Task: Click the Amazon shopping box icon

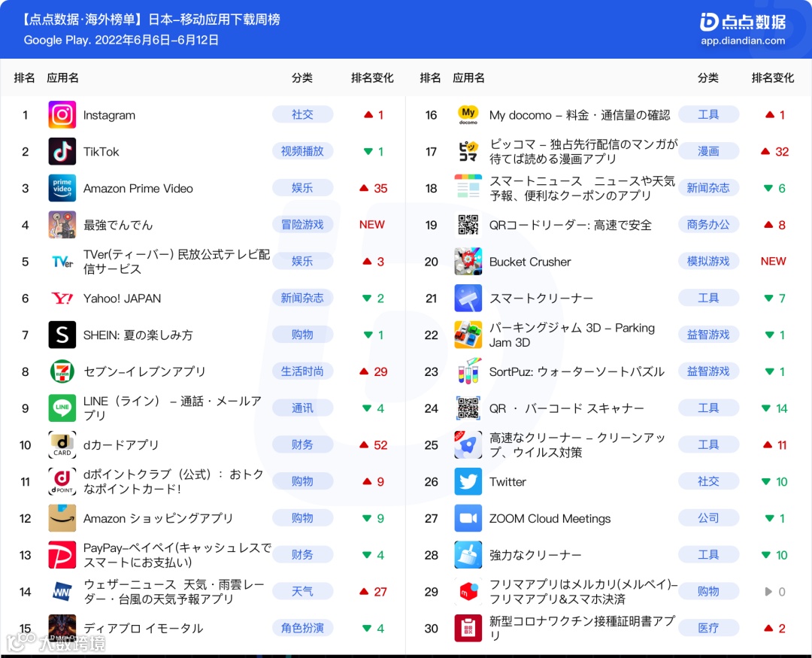Action: 62,518
